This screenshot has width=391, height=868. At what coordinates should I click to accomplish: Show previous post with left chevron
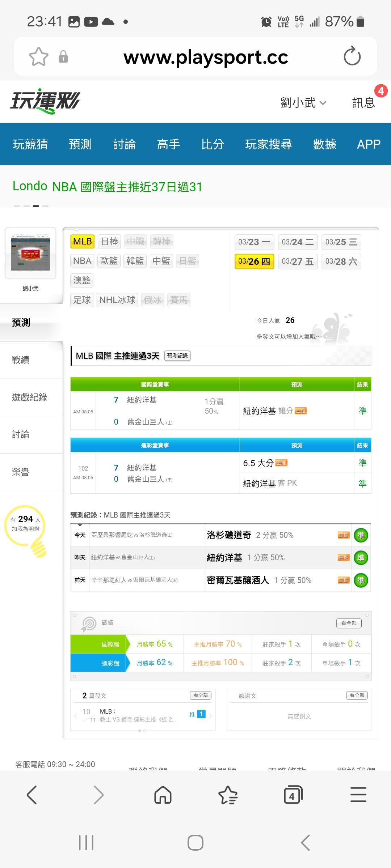click(75, 716)
